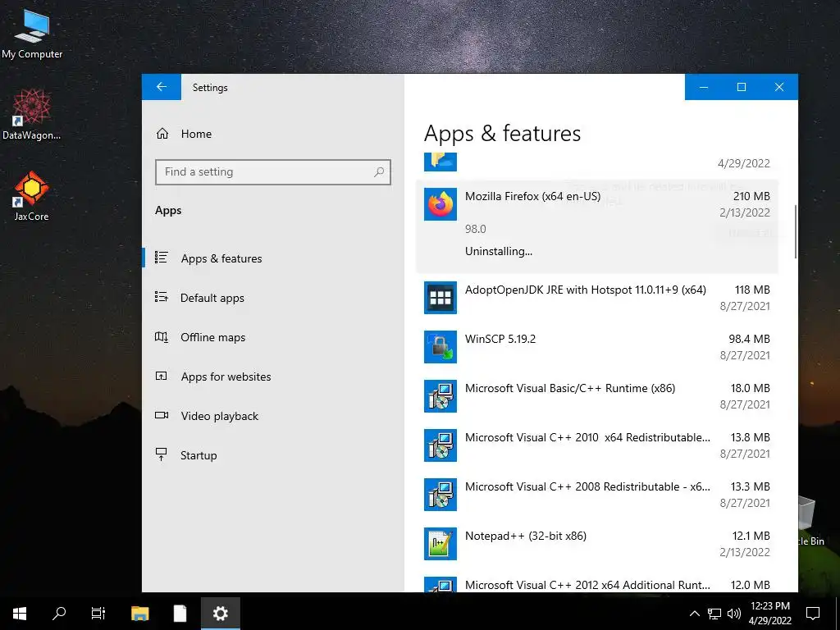Select AdoptOpenJDK JRE with Hotspot entry name
The image size is (840, 630).
(586, 290)
